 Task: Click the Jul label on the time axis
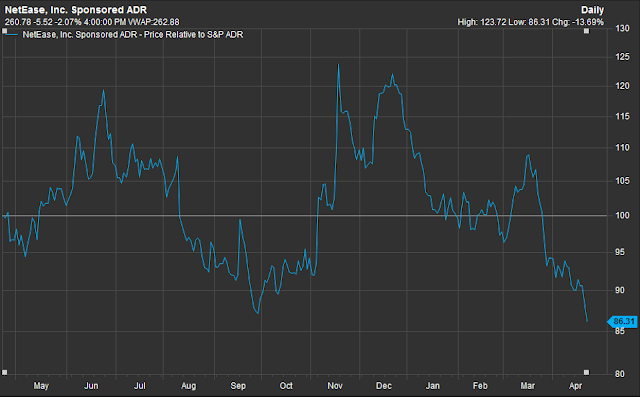(140, 386)
